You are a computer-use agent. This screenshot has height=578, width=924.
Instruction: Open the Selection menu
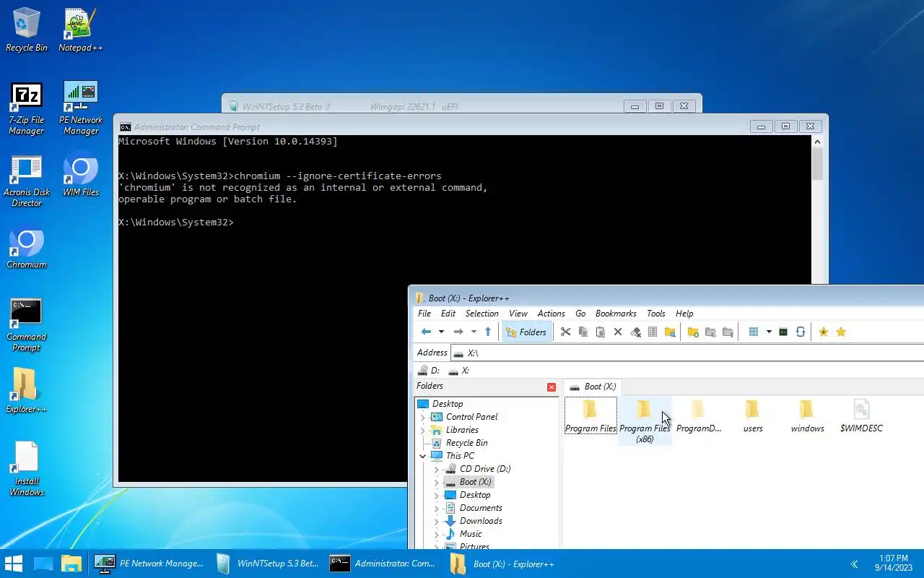481,314
